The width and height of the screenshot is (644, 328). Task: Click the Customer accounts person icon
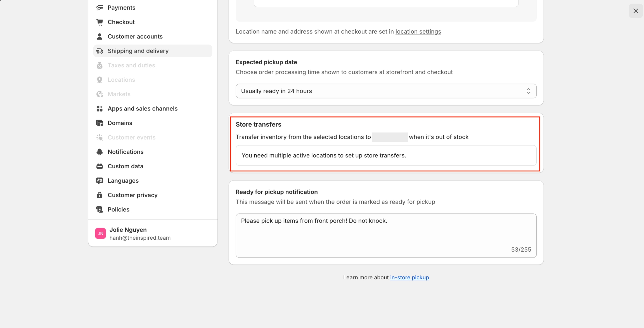tap(100, 36)
